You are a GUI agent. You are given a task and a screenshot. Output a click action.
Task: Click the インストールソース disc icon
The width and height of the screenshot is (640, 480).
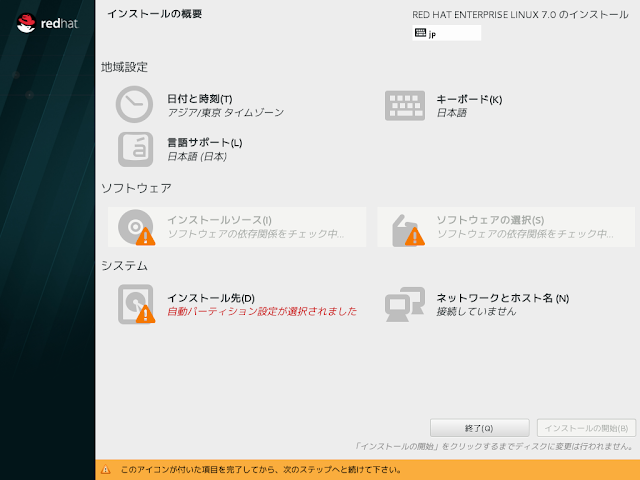pyautogui.click(x=136, y=227)
